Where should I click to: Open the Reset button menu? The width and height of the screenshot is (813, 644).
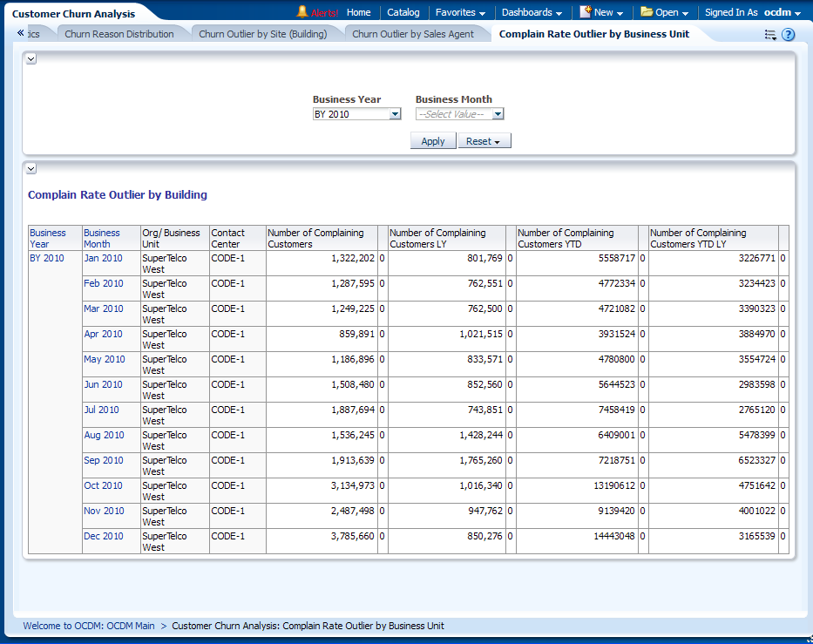[484, 141]
